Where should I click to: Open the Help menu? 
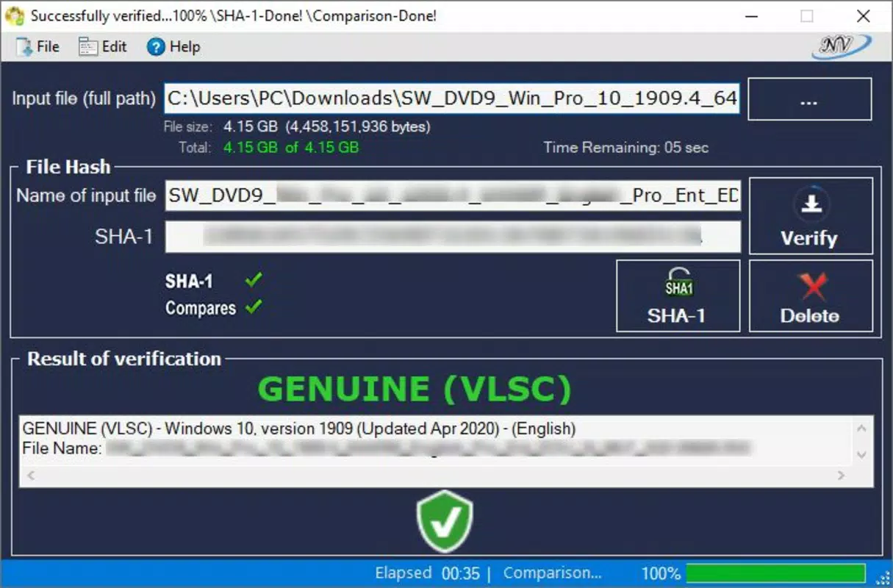173,47
